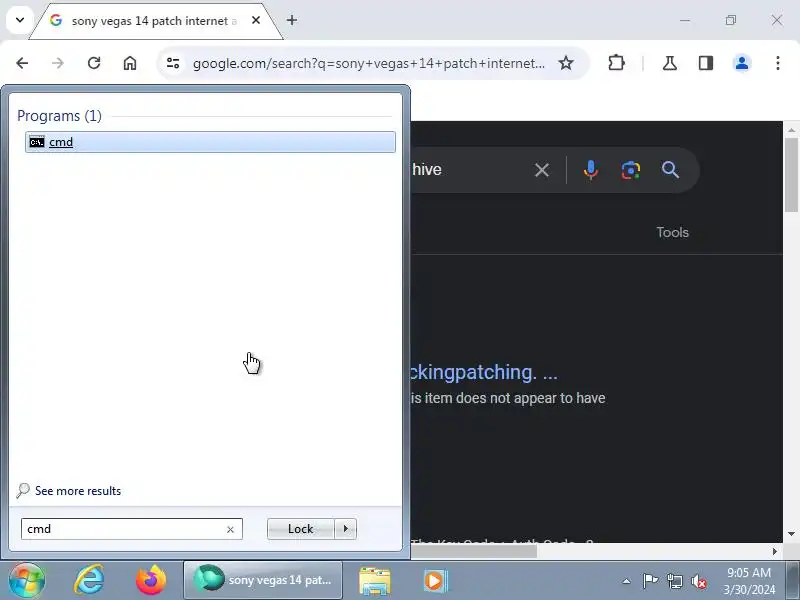Click the page scroll-down arrow
Viewport: 800px width, 600px height.
pos(791,534)
